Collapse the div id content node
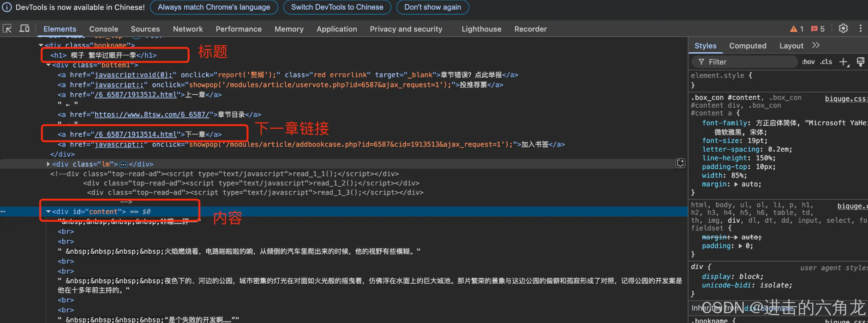The width and height of the screenshot is (868, 323). click(x=48, y=212)
